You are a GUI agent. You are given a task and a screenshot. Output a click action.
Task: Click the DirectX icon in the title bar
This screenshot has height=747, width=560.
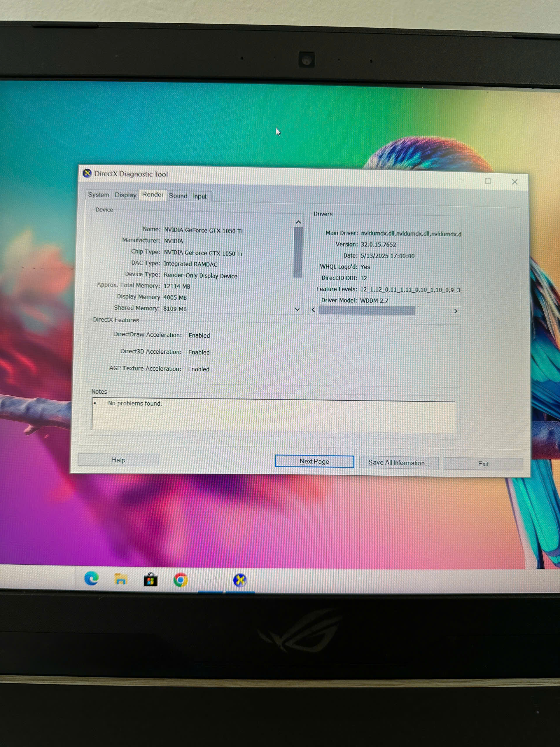(x=87, y=173)
